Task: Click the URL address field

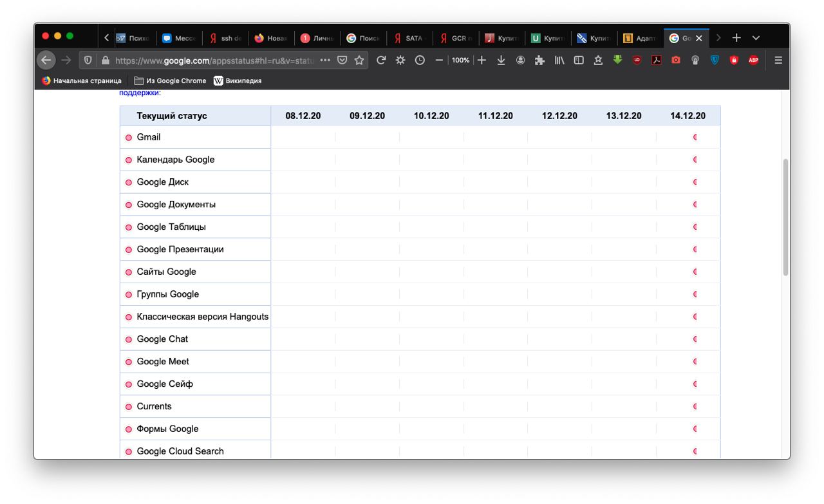Action: point(216,61)
